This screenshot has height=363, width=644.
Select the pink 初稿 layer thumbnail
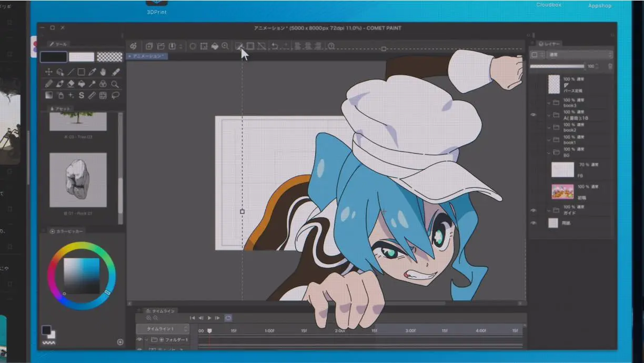coord(562,191)
